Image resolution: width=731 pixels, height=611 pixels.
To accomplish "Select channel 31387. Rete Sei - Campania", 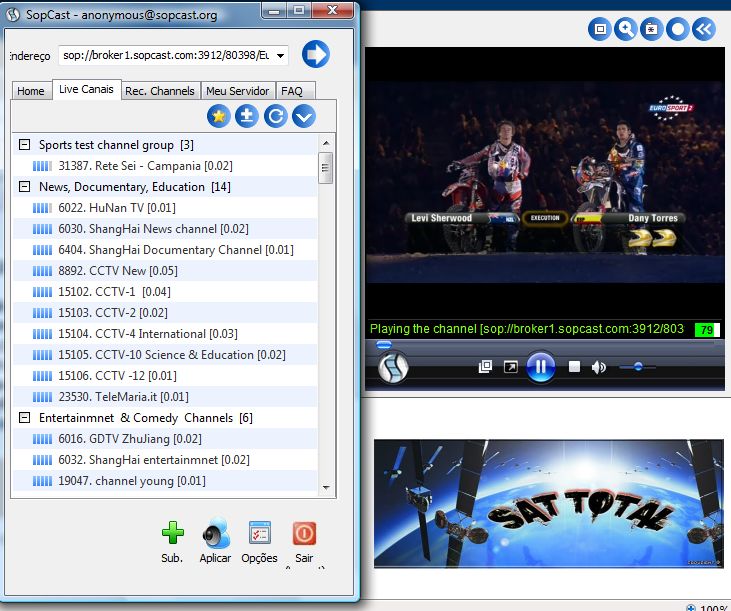I will point(165,166).
